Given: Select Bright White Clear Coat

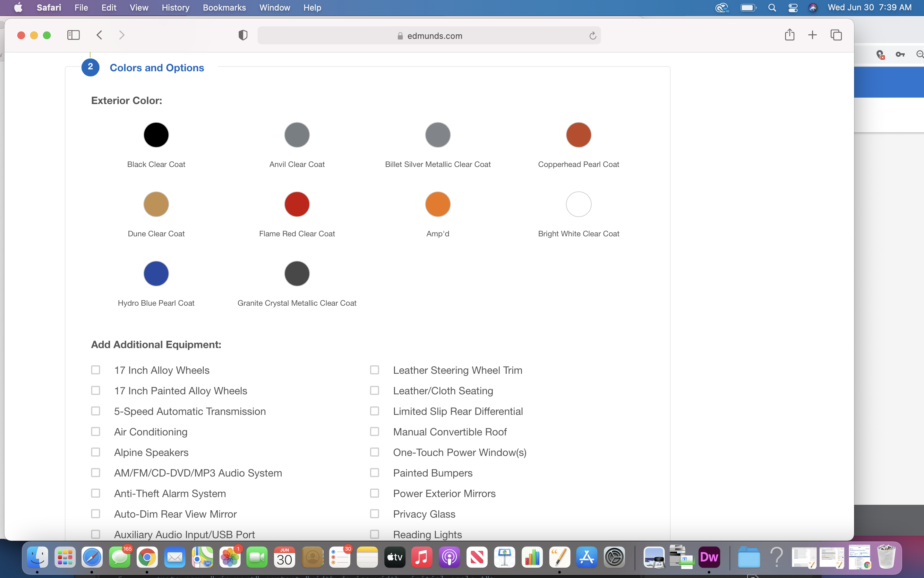Looking at the screenshot, I should (x=578, y=204).
